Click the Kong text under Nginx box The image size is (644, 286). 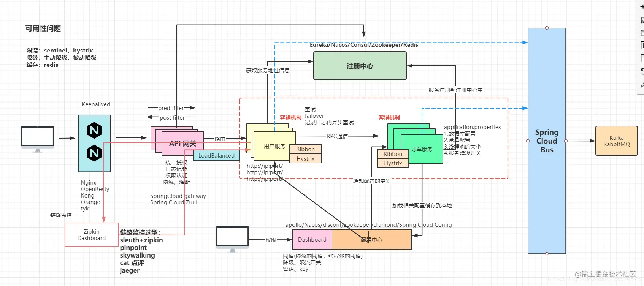[x=87, y=196]
